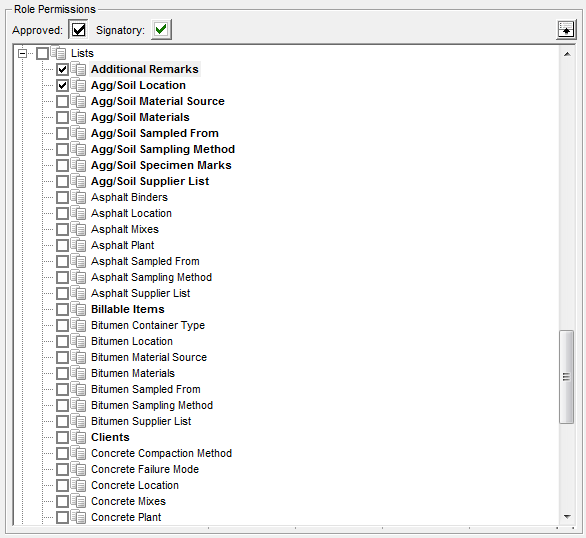The height and width of the screenshot is (538, 586).
Task: Uncheck Additional Remarks permission
Action: tap(62, 69)
